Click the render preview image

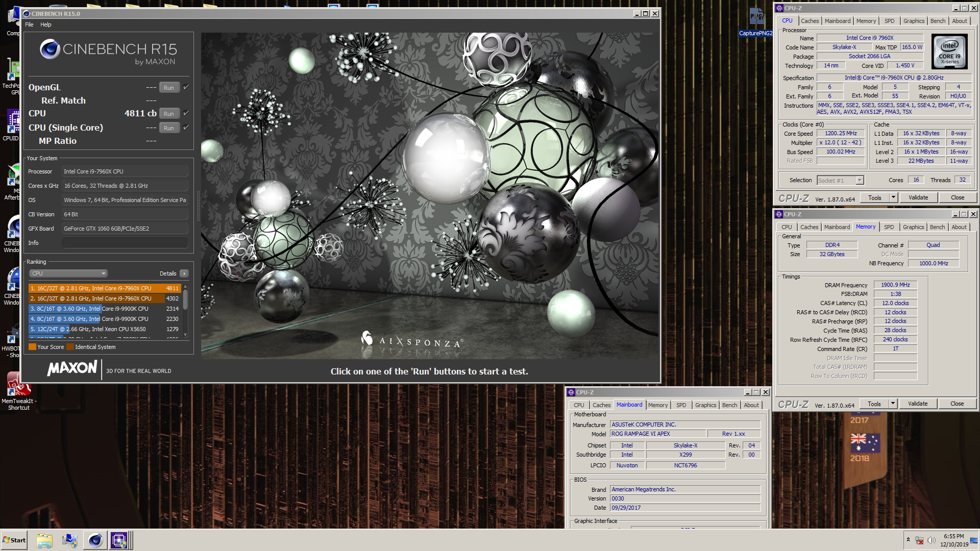pyautogui.click(x=430, y=196)
